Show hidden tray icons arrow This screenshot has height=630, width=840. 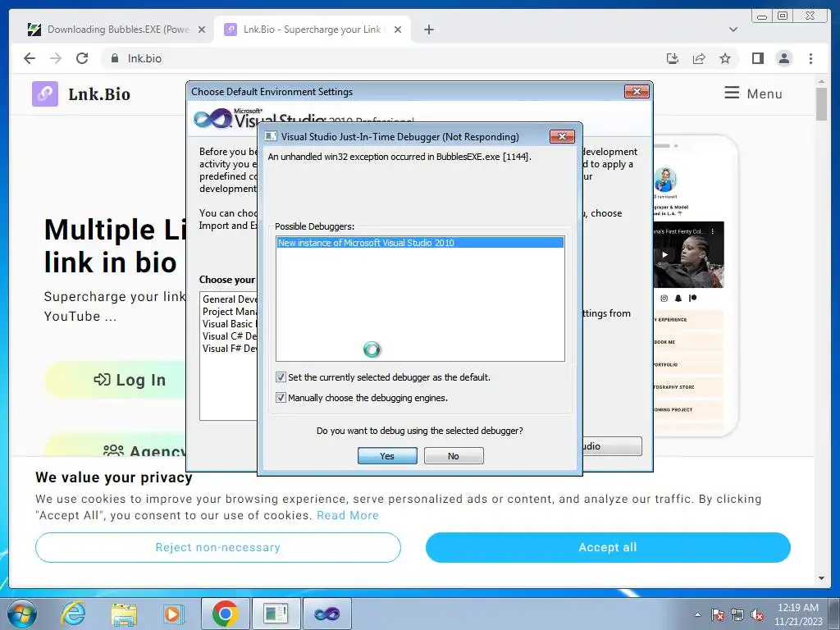click(x=697, y=615)
